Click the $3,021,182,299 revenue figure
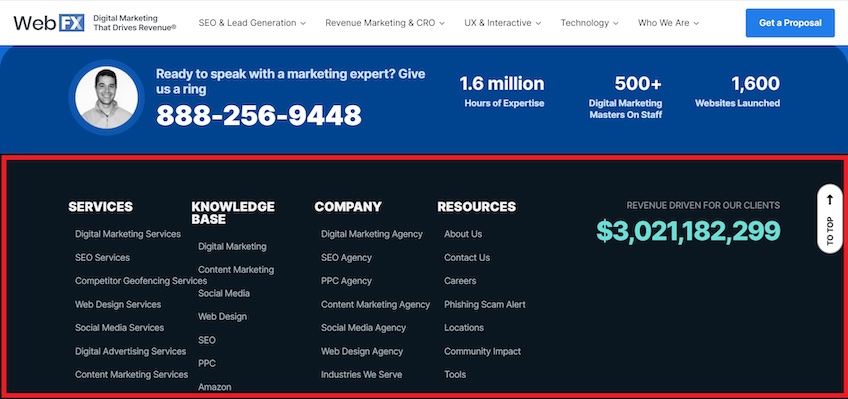 [x=688, y=231]
